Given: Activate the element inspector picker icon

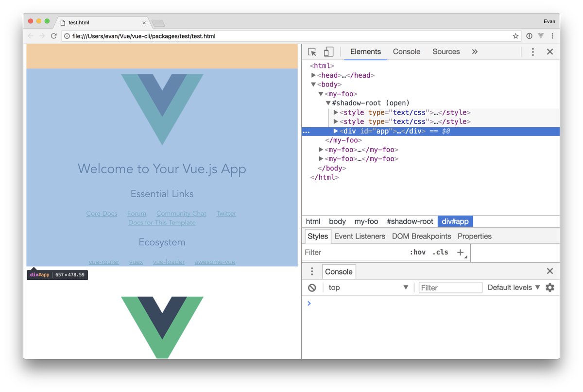Looking at the screenshot, I should 312,52.
